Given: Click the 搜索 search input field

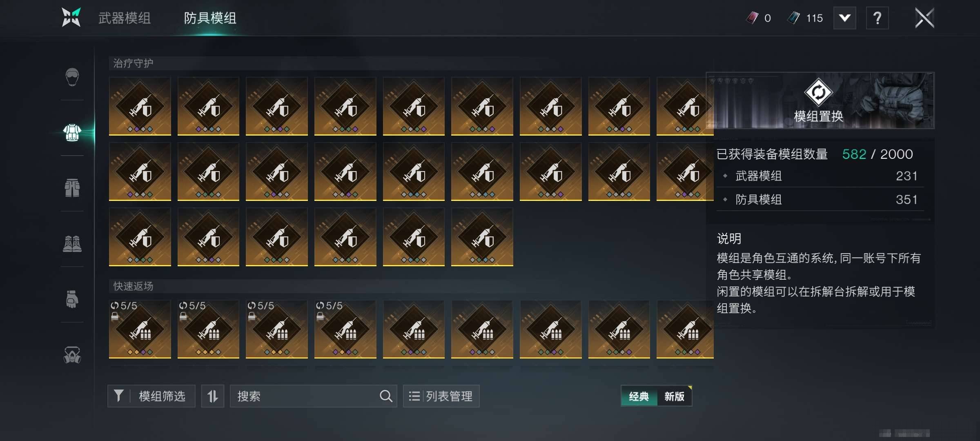Looking at the screenshot, I should coord(314,396).
